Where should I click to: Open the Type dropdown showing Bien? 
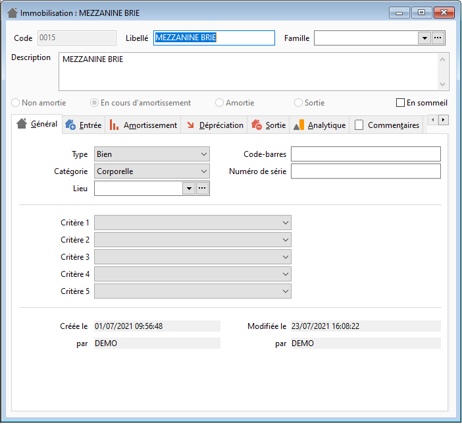point(152,154)
